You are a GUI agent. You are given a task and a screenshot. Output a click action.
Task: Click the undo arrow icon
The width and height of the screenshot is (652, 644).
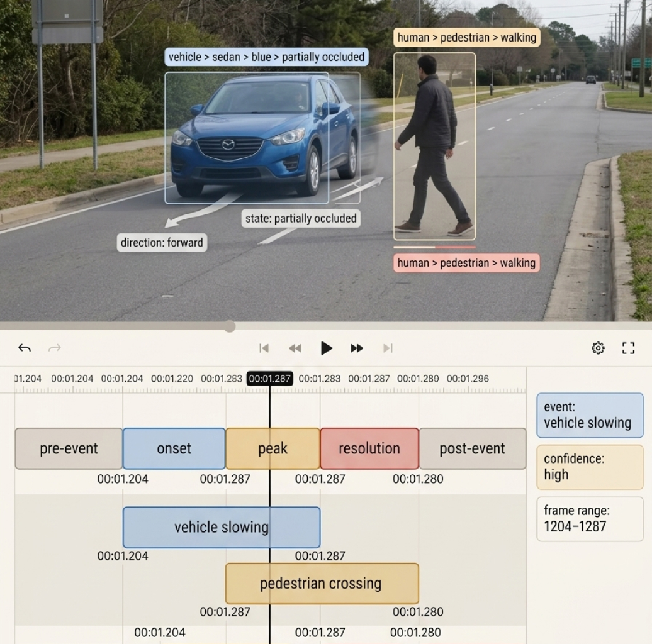25,348
